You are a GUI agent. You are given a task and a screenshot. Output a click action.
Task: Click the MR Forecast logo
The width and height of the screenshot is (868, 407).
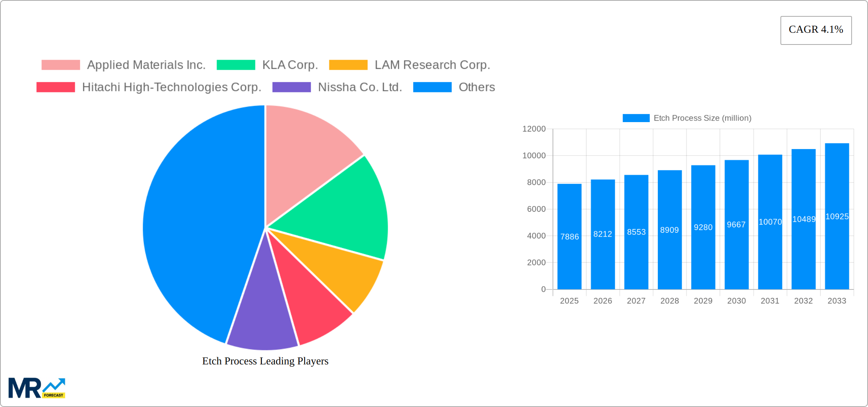pyautogui.click(x=37, y=388)
